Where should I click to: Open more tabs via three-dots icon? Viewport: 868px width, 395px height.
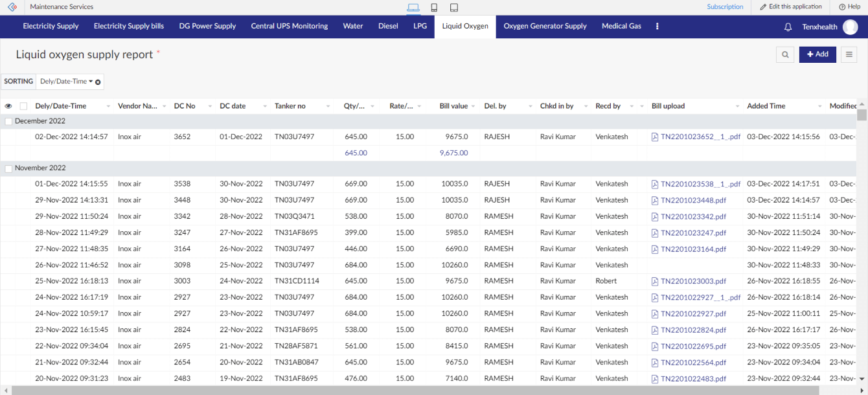click(657, 27)
